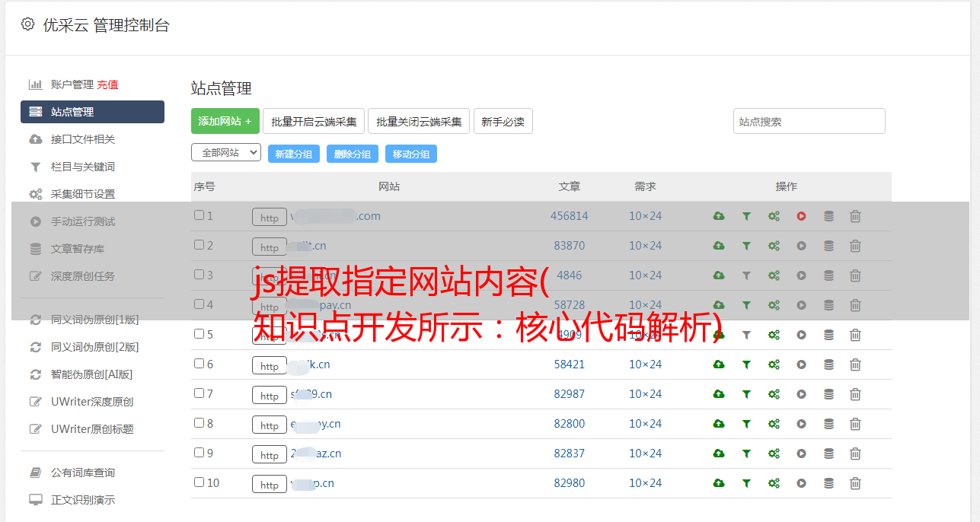Click play icon in row 82980
This screenshot has width=980, height=522.
(x=801, y=483)
